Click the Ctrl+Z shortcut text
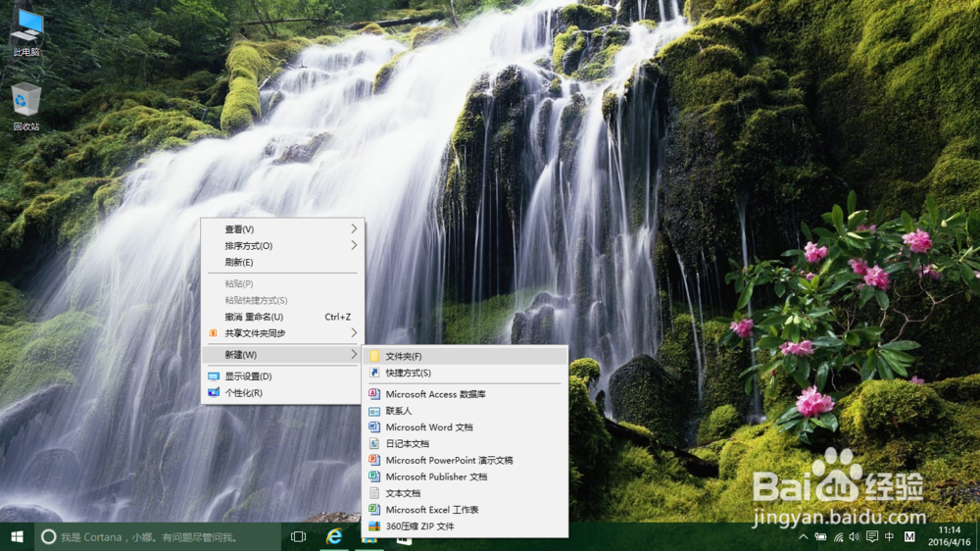The image size is (980, 551). click(x=337, y=317)
